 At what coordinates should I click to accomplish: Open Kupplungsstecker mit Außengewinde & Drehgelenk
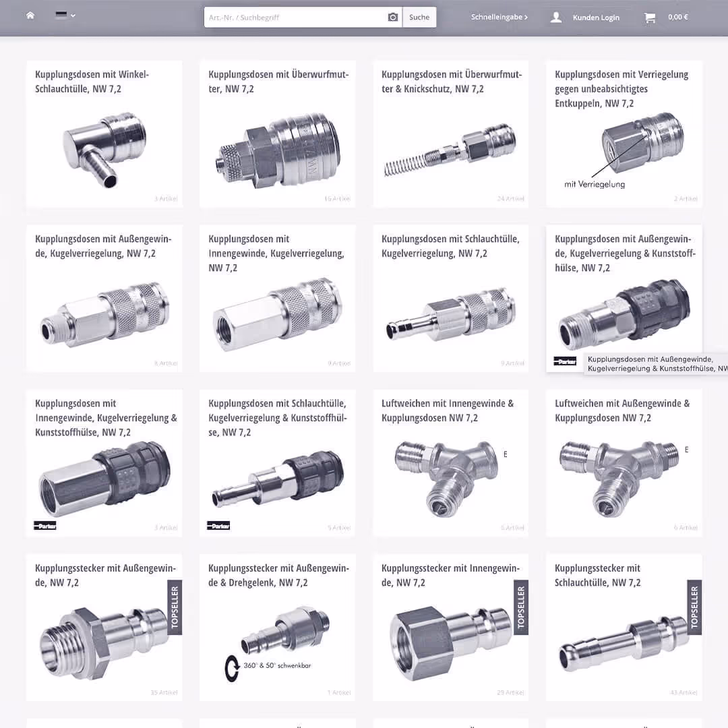[x=278, y=575]
